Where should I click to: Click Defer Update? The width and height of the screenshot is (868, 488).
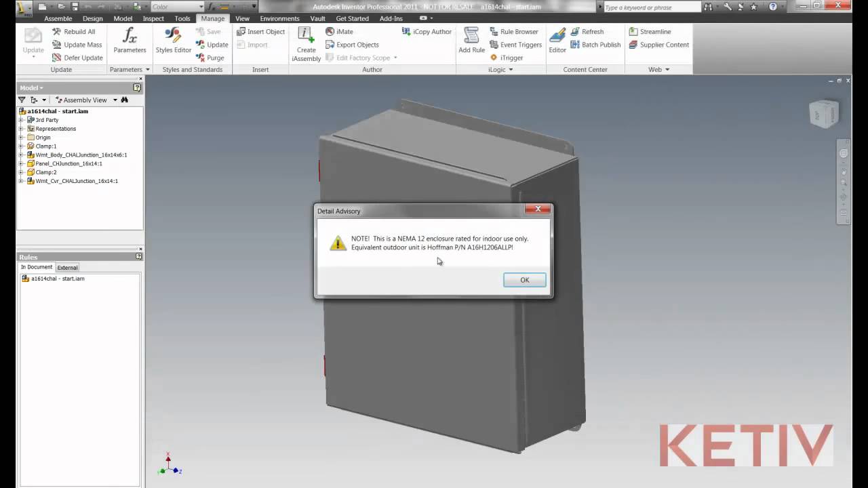tap(77, 58)
